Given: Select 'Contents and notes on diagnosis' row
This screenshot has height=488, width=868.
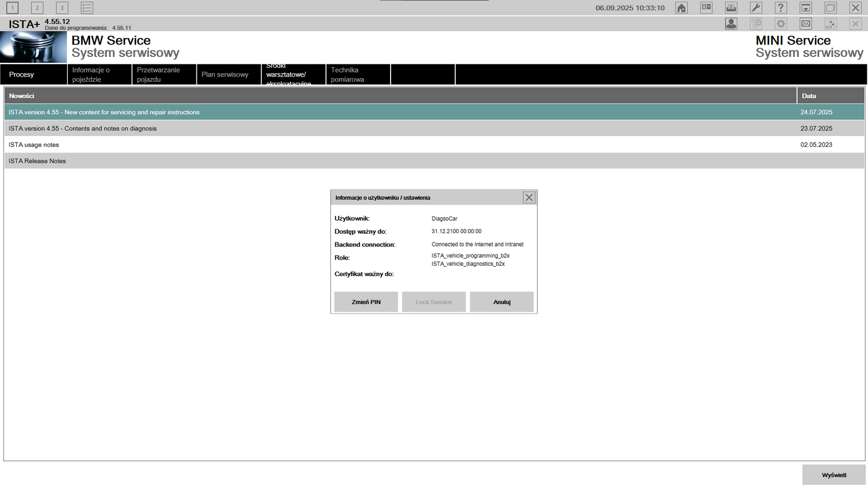Looking at the screenshot, I should click(x=434, y=129).
